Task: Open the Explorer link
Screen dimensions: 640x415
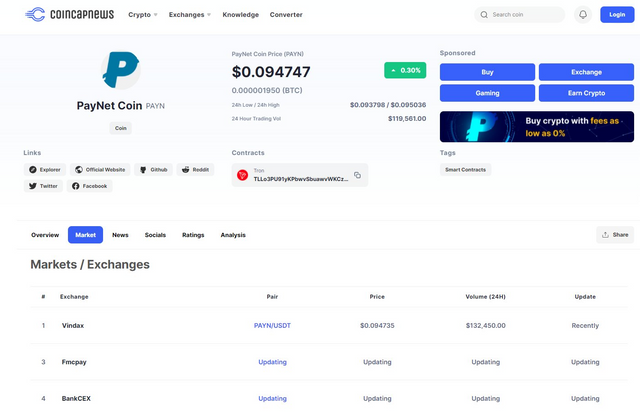Action: coord(45,170)
